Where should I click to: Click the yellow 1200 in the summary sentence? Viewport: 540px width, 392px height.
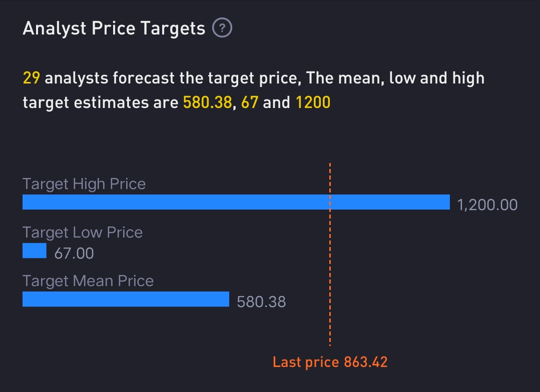pyautogui.click(x=313, y=102)
